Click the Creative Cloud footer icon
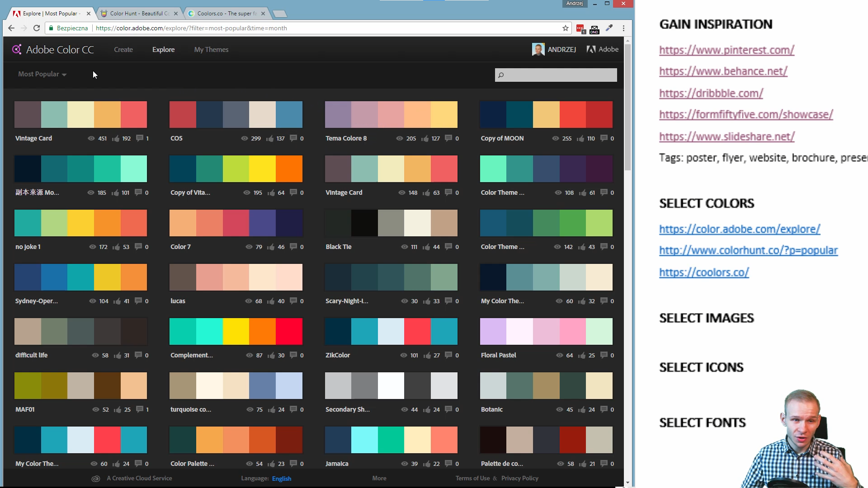Screen dimensions: 868x488 [x=95, y=479]
